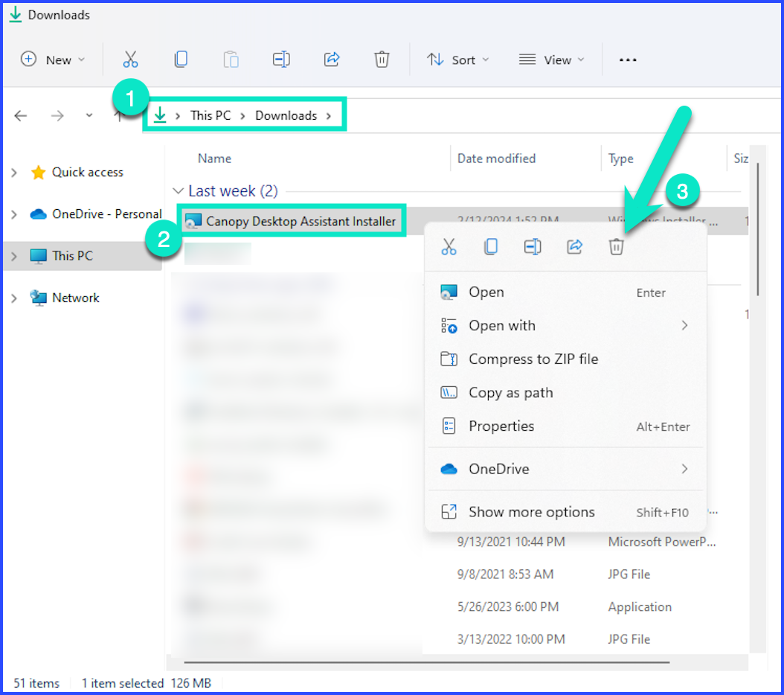Click the Rename icon in the context menu

(x=533, y=247)
